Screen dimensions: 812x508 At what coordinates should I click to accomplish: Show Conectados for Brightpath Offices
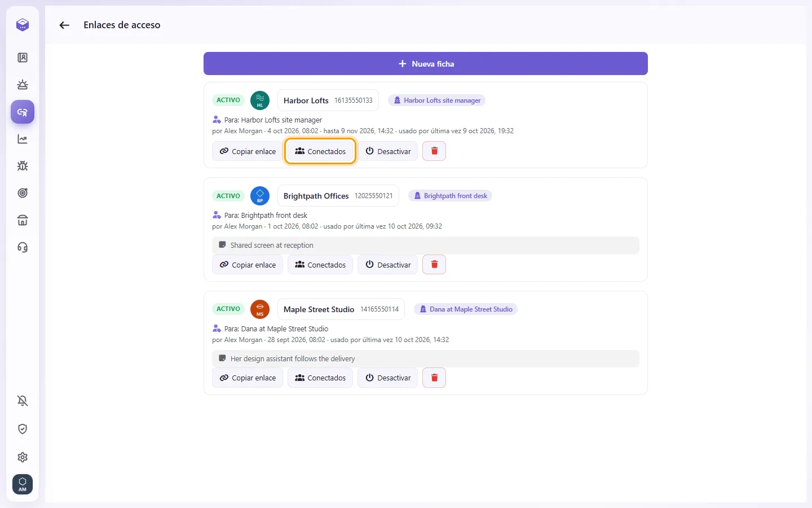pyautogui.click(x=320, y=265)
